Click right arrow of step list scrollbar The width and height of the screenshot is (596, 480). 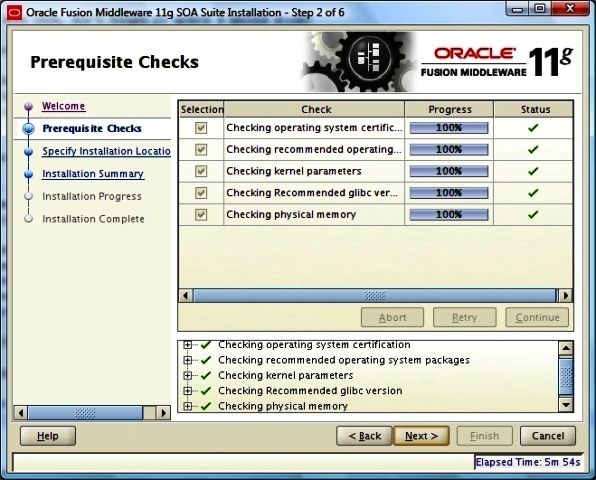click(x=163, y=413)
